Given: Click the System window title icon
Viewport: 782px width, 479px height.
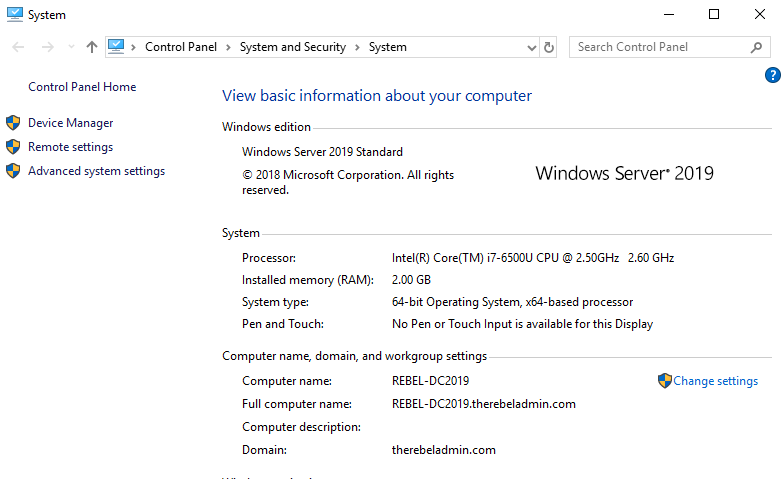Looking at the screenshot, I should (x=14, y=14).
